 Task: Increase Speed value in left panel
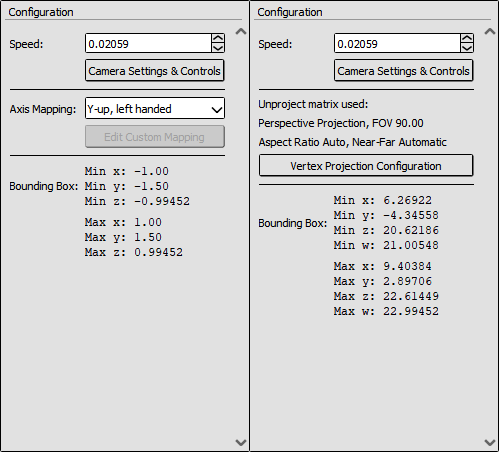point(218,39)
